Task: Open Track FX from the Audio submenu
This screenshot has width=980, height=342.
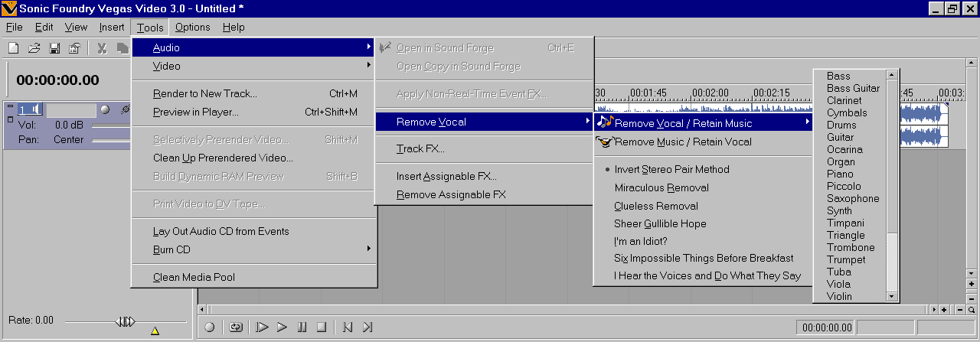Action: (484, 148)
